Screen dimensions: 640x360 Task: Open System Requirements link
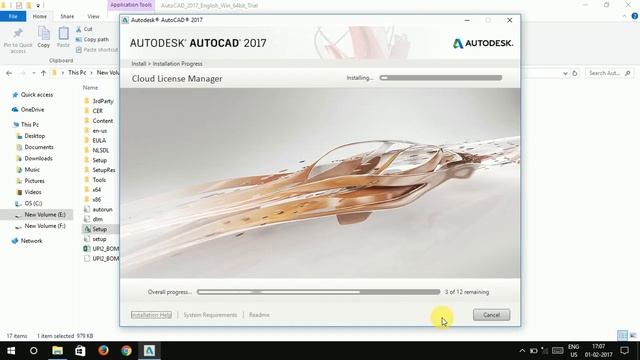(210, 315)
